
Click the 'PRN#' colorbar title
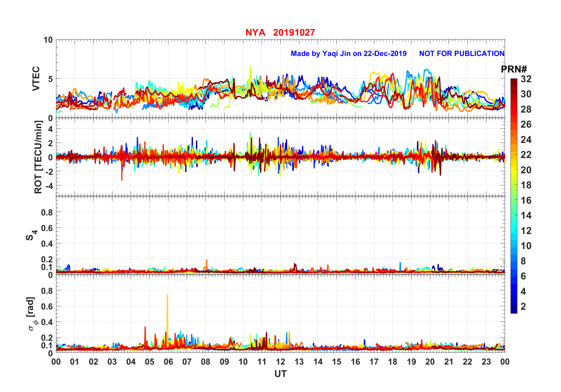[x=514, y=69]
